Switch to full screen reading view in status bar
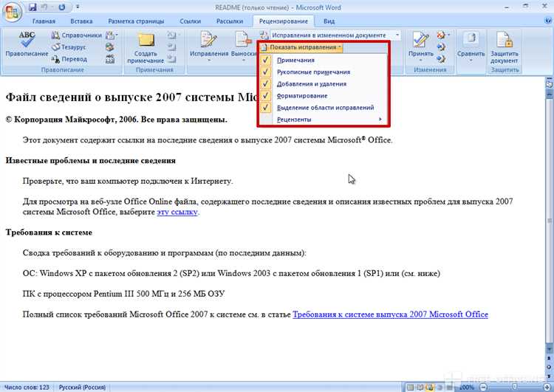This screenshot has width=554, height=392. pos(420,388)
